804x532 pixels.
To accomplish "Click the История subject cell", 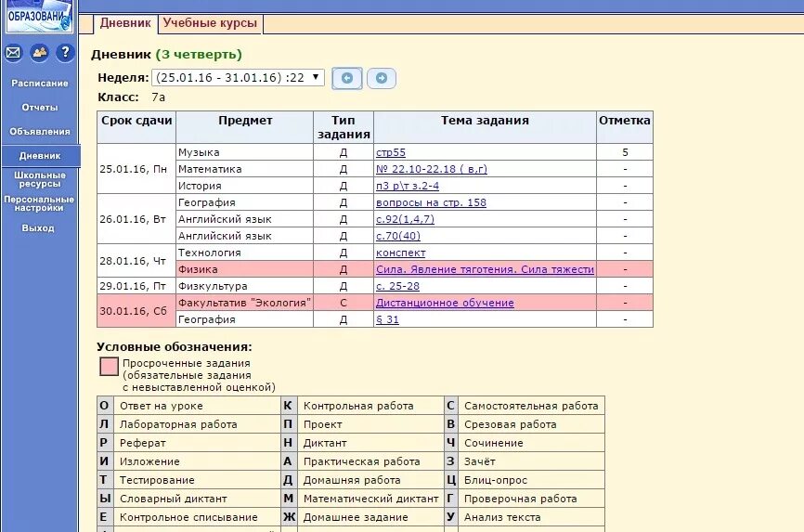I will click(244, 186).
